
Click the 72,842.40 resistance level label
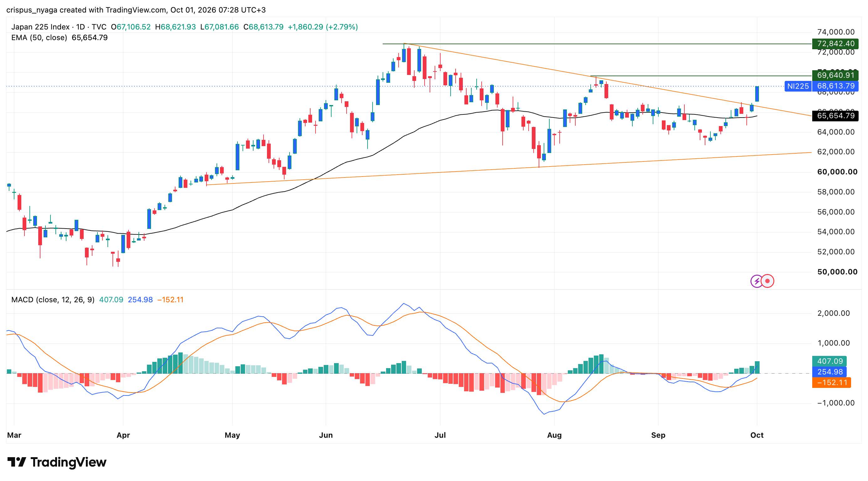tap(835, 44)
